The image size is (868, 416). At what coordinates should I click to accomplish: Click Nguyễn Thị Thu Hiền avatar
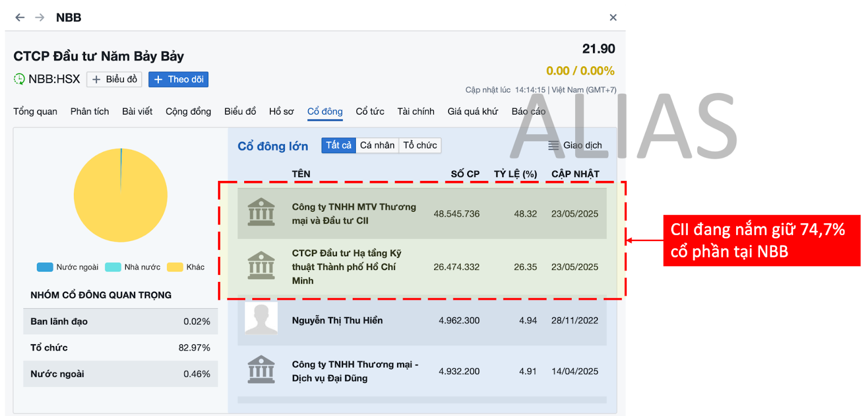click(261, 318)
